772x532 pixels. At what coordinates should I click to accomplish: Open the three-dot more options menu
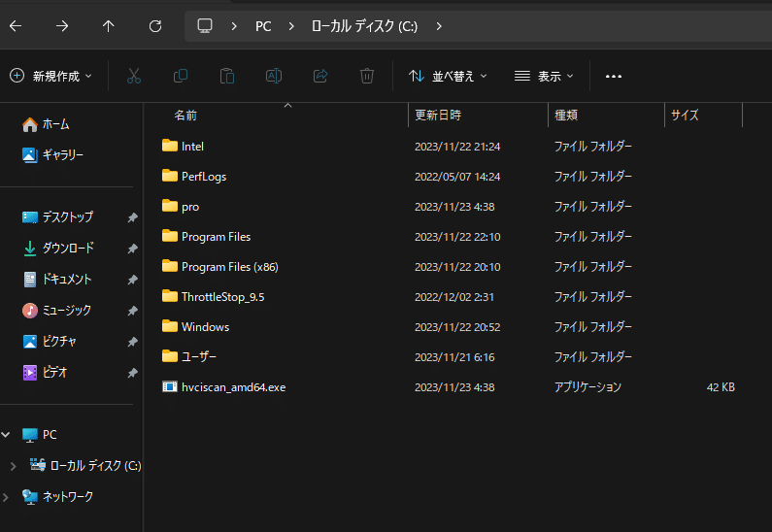click(614, 77)
